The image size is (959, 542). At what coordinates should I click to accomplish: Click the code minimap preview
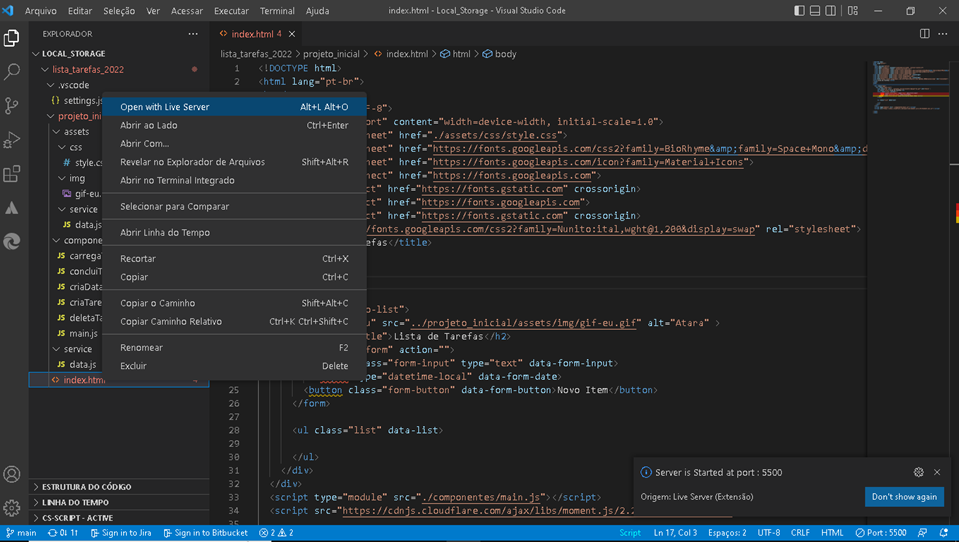coord(910,89)
